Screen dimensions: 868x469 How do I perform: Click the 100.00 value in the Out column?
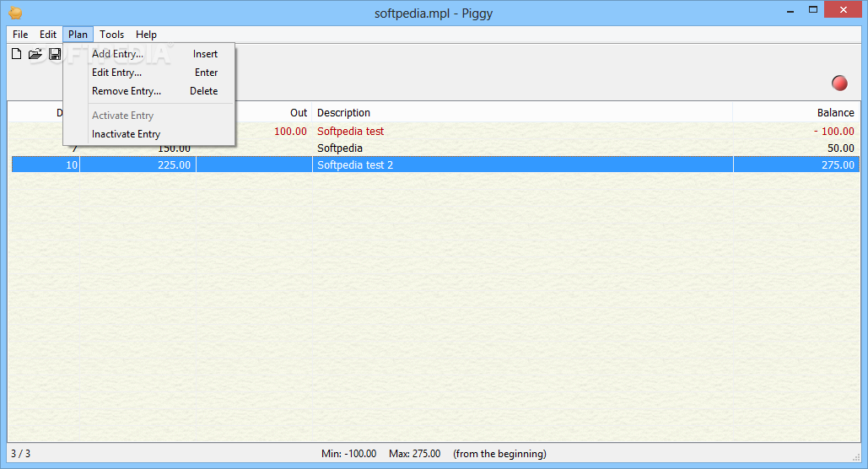coord(290,132)
